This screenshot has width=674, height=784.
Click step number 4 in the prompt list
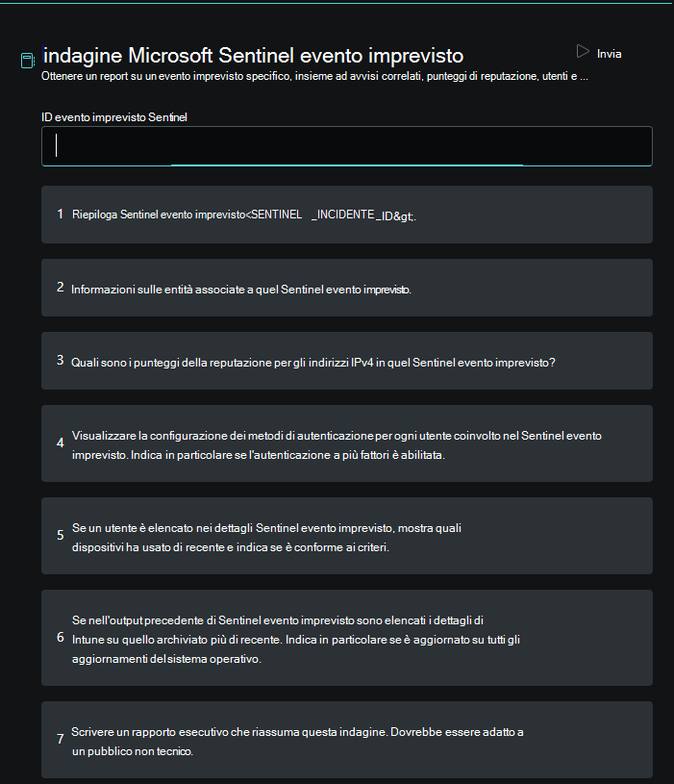[x=60, y=443]
